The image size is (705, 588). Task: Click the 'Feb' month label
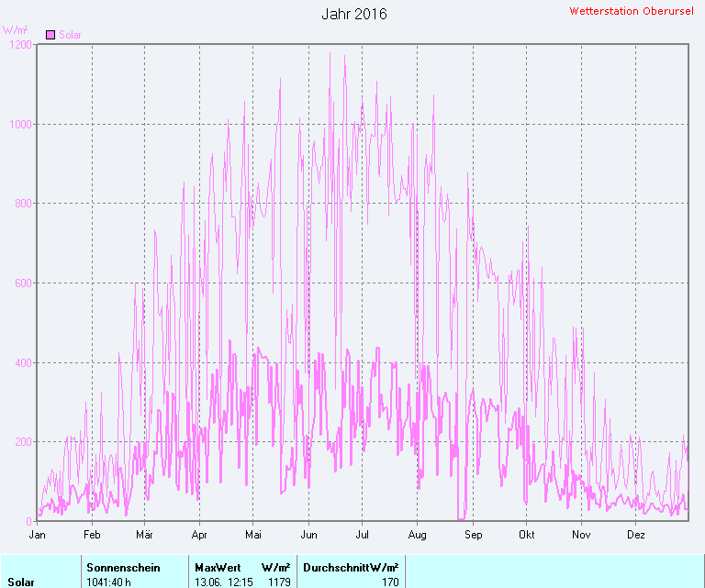pos(92,535)
